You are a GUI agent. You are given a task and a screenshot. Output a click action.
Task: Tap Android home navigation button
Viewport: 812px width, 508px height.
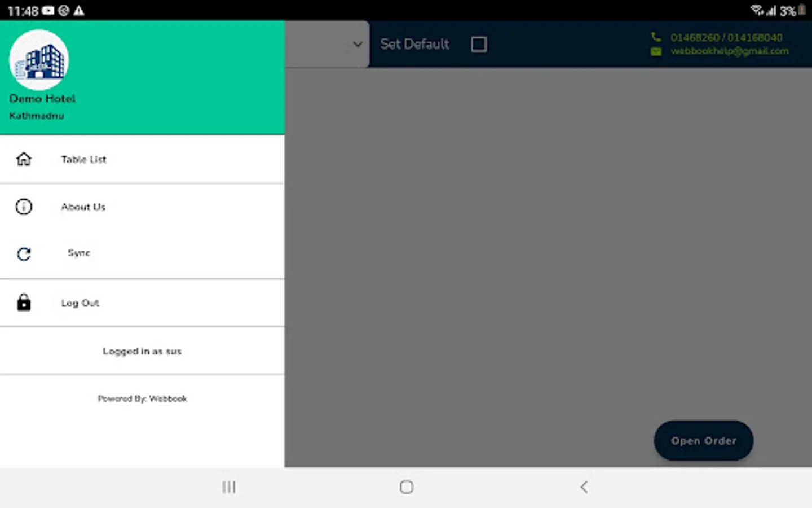click(x=406, y=487)
